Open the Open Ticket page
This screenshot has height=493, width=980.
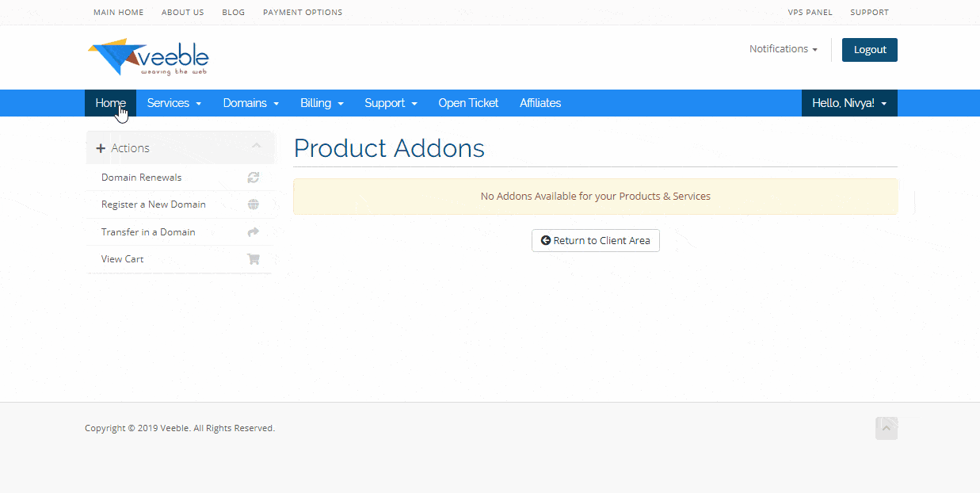point(468,103)
